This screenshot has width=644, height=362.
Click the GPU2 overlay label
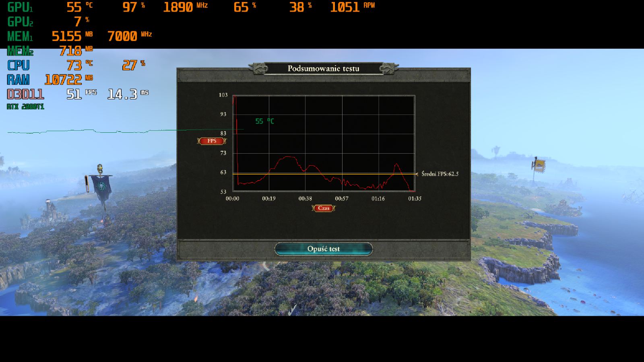pyautogui.click(x=20, y=22)
